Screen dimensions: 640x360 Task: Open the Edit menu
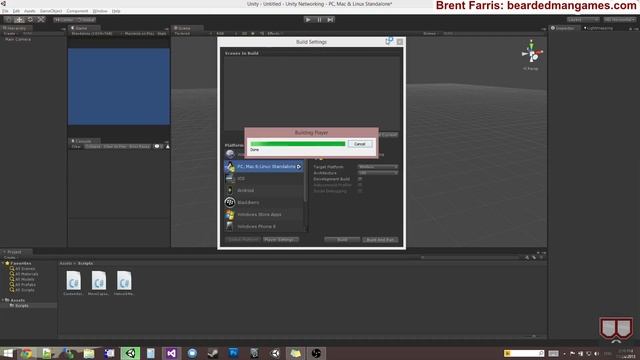[x=16, y=11]
